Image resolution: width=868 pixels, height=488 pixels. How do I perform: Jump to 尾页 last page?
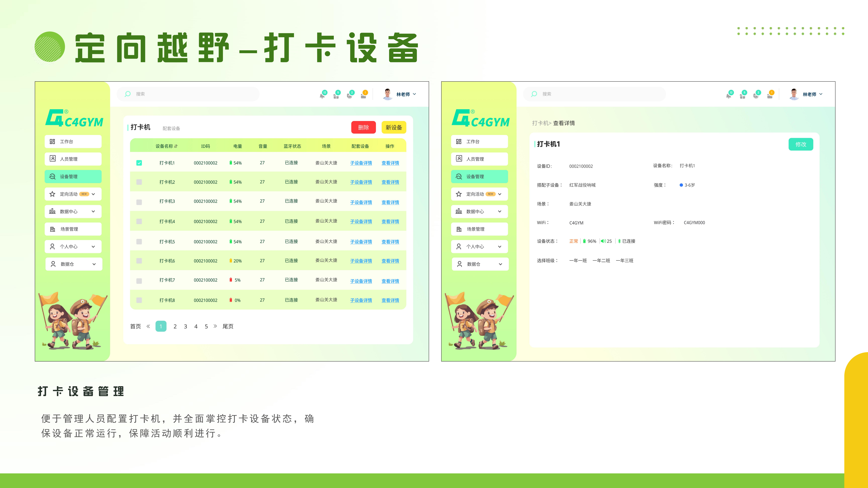[x=228, y=326]
